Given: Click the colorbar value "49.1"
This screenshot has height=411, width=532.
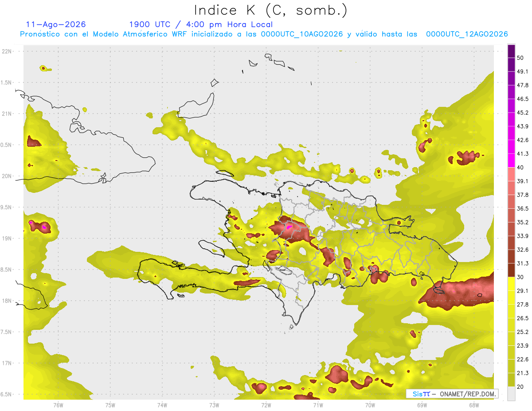Looking at the screenshot, I should [x=523, y=71].
